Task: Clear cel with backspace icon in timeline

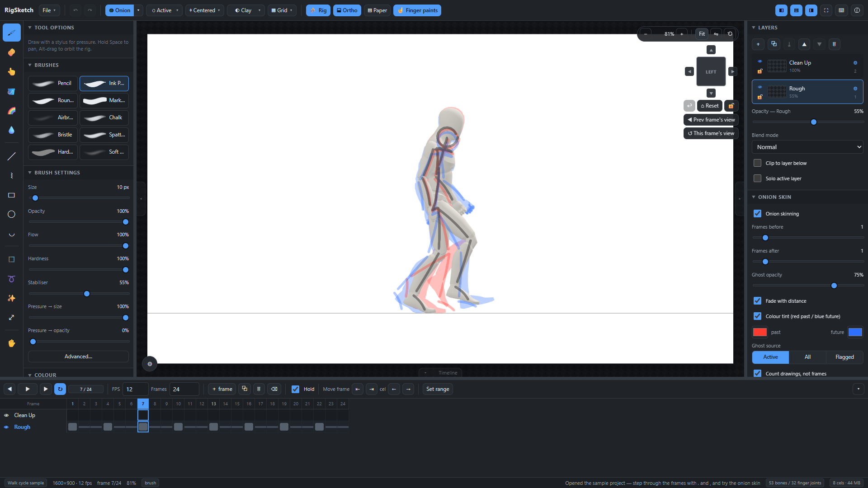Action: click(x=274, y=389)
